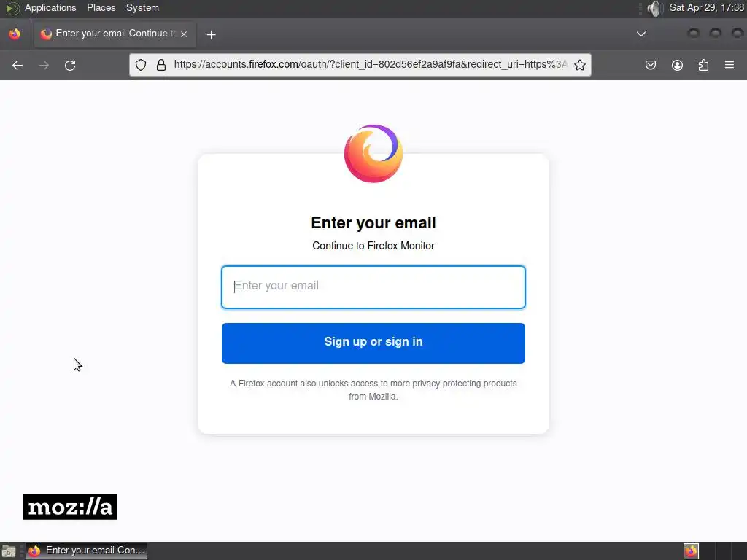
Task: Open the Save to Pocket button
Action: point(650,65)
